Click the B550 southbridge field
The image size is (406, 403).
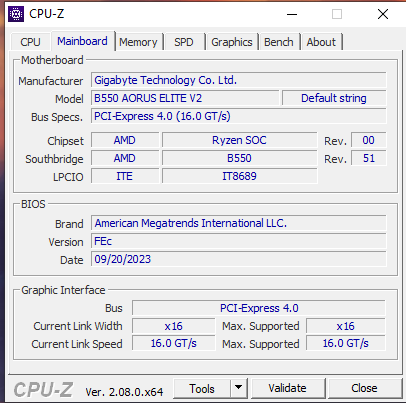coord(239,158)
